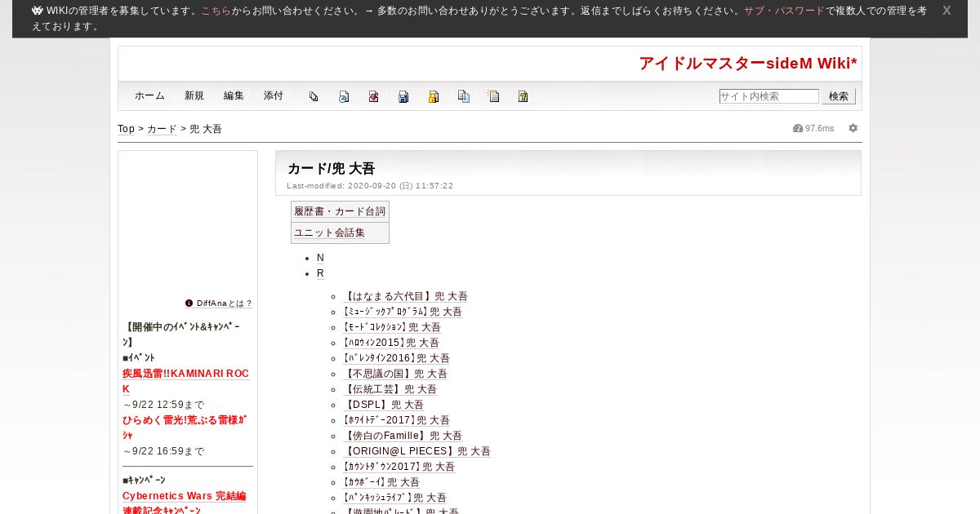Click the Last-modified timestamp text
The width and height of the screenshot is (980, 514).
tap(370, 186)
